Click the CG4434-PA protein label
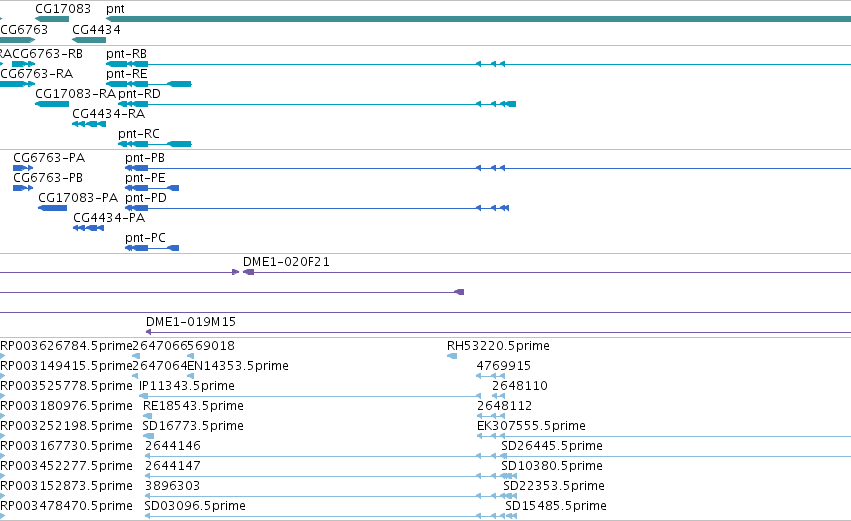 [109, 218]
